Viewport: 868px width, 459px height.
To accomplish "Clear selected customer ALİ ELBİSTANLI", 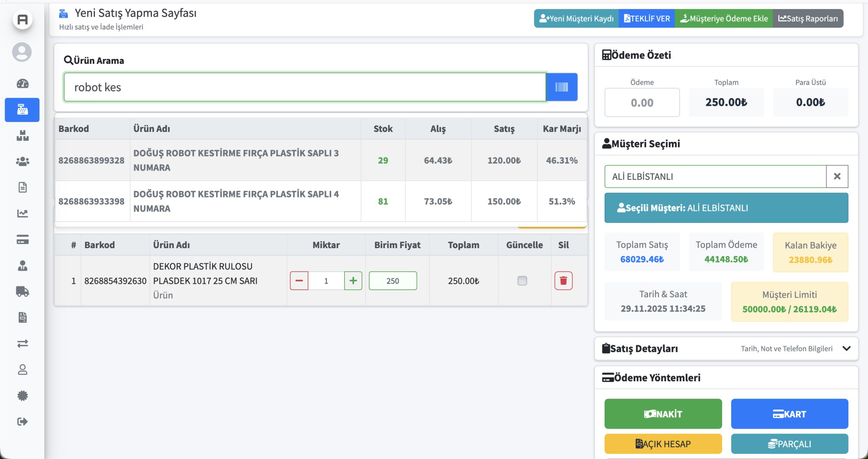I will pyautogui.click(x=837, y=176).
